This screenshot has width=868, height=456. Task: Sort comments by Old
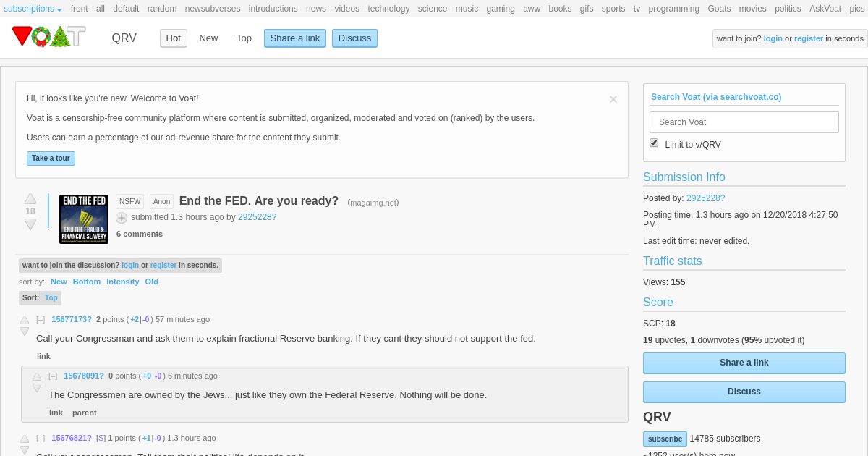click(x=151, y=282)
